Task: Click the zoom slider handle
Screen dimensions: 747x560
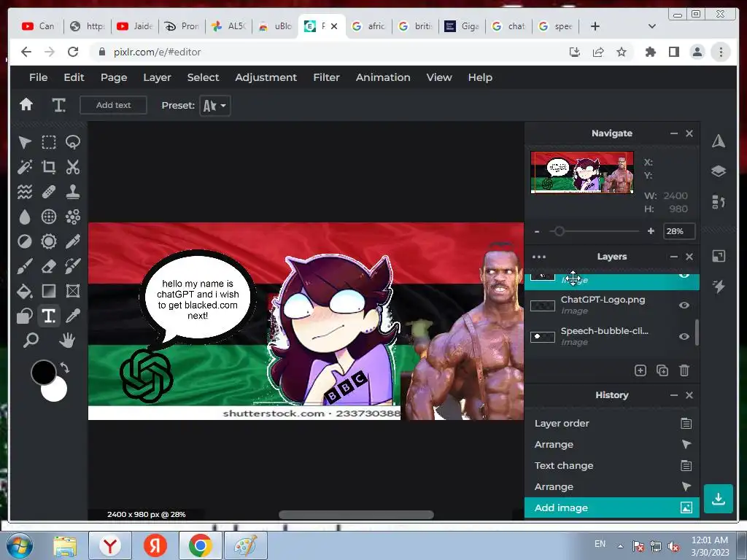Action: [x=560, y=231]
